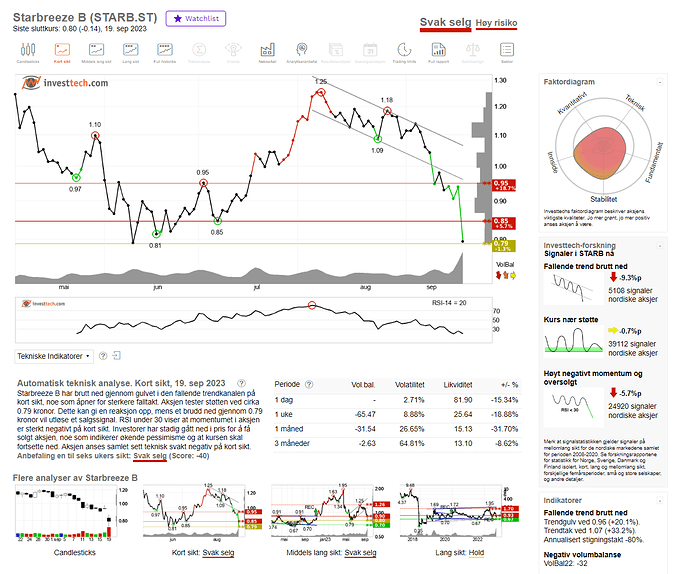Click the '1 dag' period row
The image size is (690, 574).
[397, 400]
